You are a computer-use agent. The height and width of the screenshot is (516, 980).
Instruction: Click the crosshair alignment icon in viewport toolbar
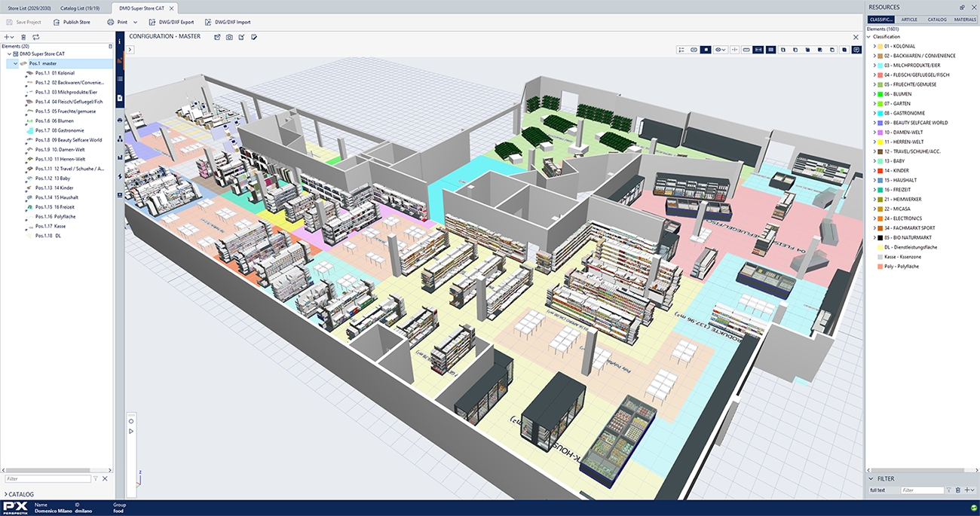(734, 50)
